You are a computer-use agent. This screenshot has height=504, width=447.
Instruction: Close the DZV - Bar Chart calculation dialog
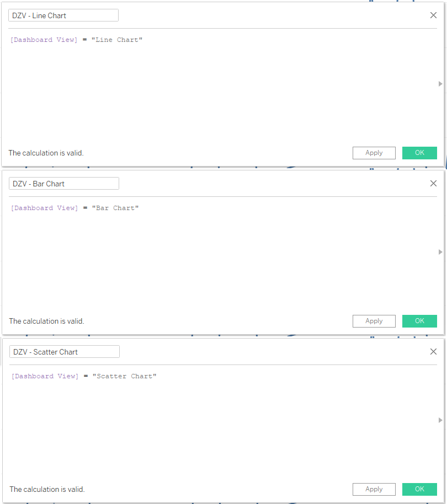click(x=433, y=184)
